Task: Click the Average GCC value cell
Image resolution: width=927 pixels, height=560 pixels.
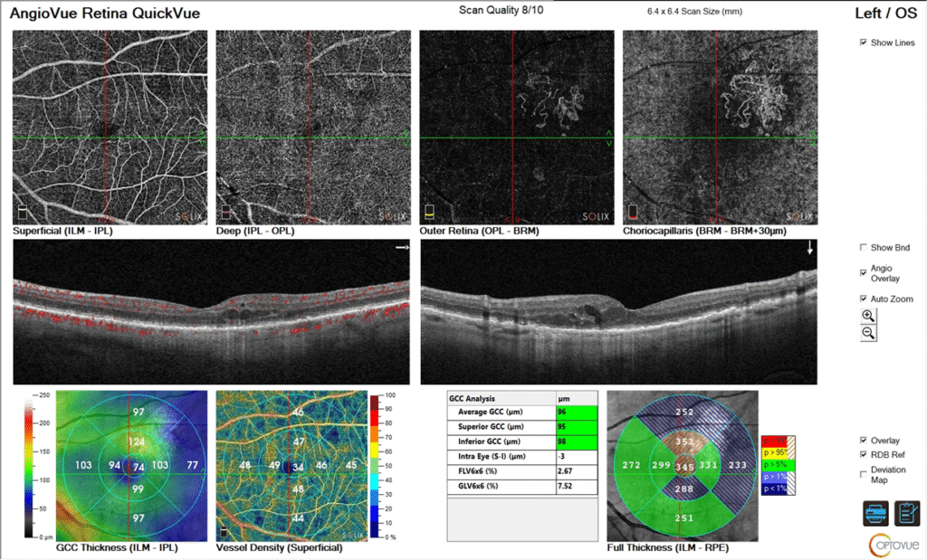Action: (577, 412)
